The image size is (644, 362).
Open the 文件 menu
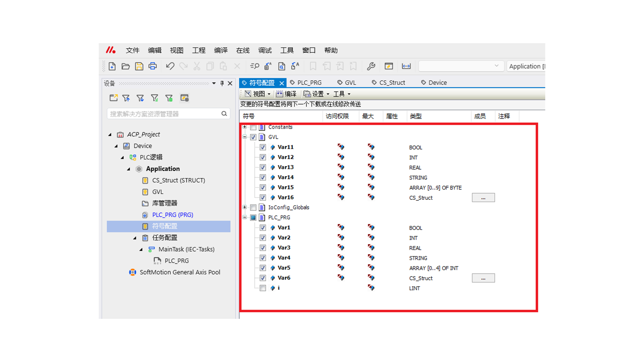(x=132, y=50)
